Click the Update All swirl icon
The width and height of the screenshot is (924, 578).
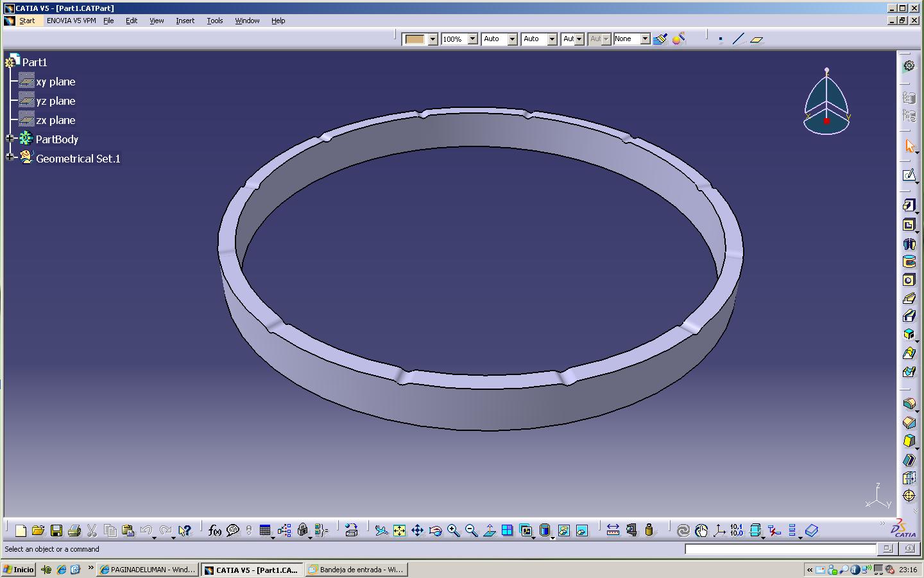pyautogui.click(x=683, y=530)
